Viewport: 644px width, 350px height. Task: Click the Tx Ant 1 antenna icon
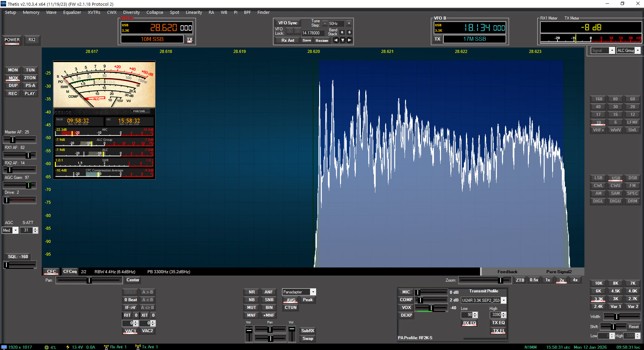tap(138, 347)
